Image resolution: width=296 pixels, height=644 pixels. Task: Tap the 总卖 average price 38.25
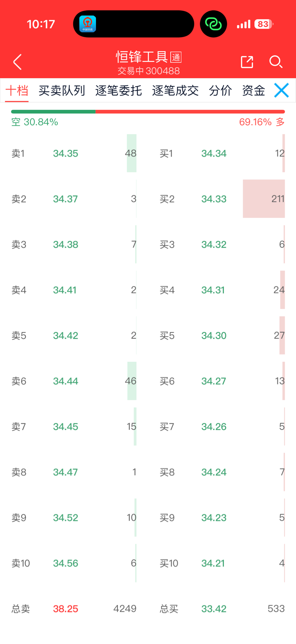click(x=66, y=609)
